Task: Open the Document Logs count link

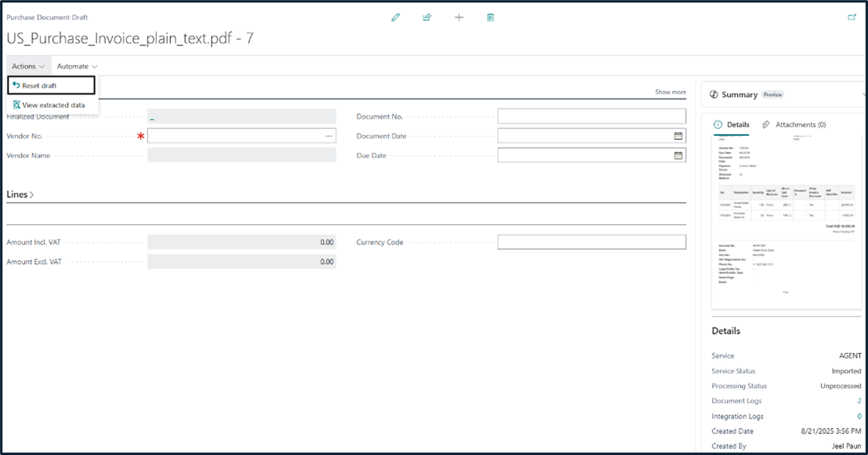Action: coord(859,401)
